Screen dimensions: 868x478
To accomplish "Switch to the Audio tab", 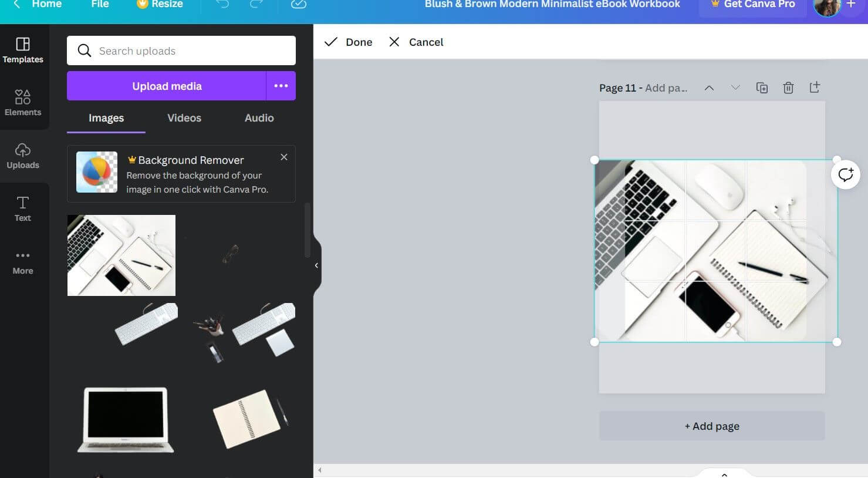I will coord(259,118).
